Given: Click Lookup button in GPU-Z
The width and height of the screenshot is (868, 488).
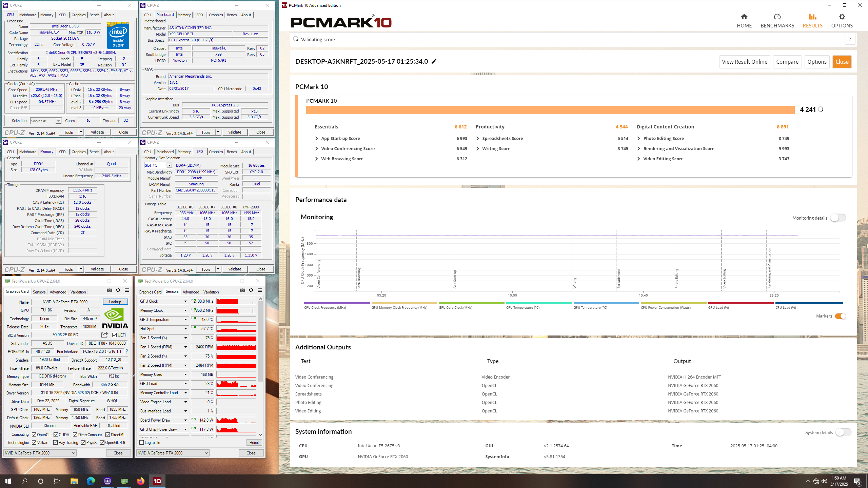Looking at the screenshot, I should point(115,302).
